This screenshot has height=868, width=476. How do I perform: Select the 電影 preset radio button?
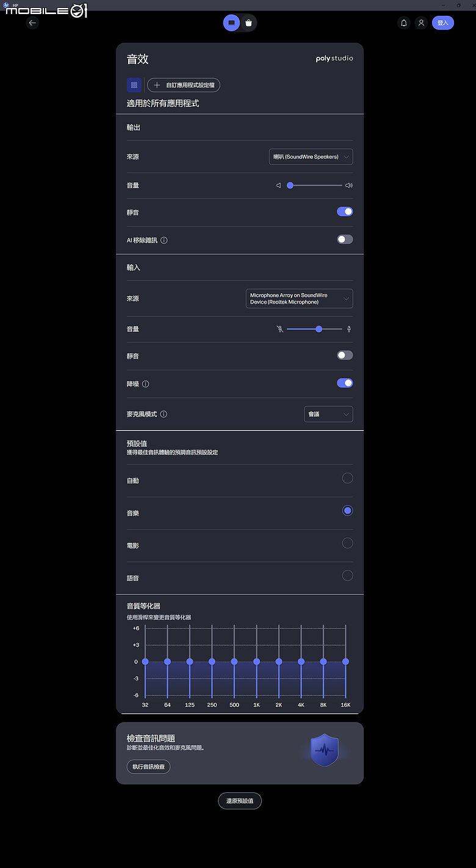click(x=347, y=543)
